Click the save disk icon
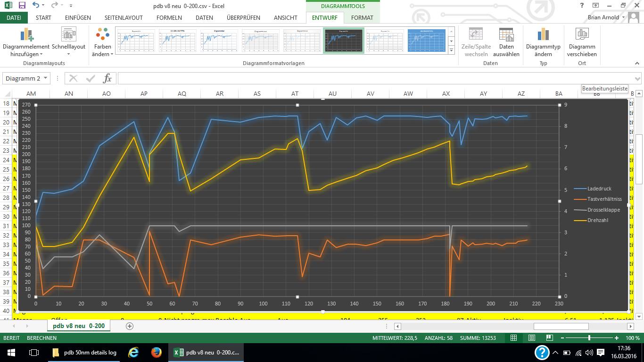 22,5
